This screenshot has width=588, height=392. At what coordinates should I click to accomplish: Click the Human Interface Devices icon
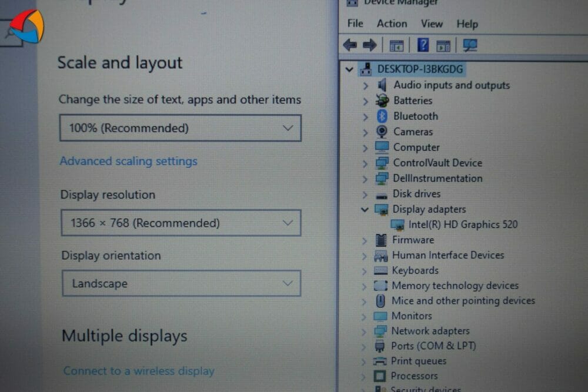coord(380,256)
